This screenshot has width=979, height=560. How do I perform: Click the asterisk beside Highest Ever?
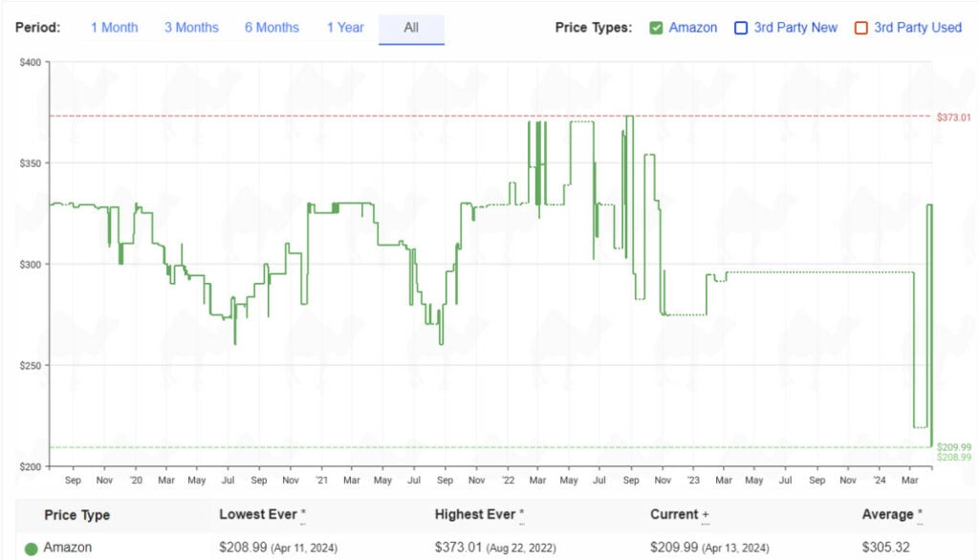(521, 515)
